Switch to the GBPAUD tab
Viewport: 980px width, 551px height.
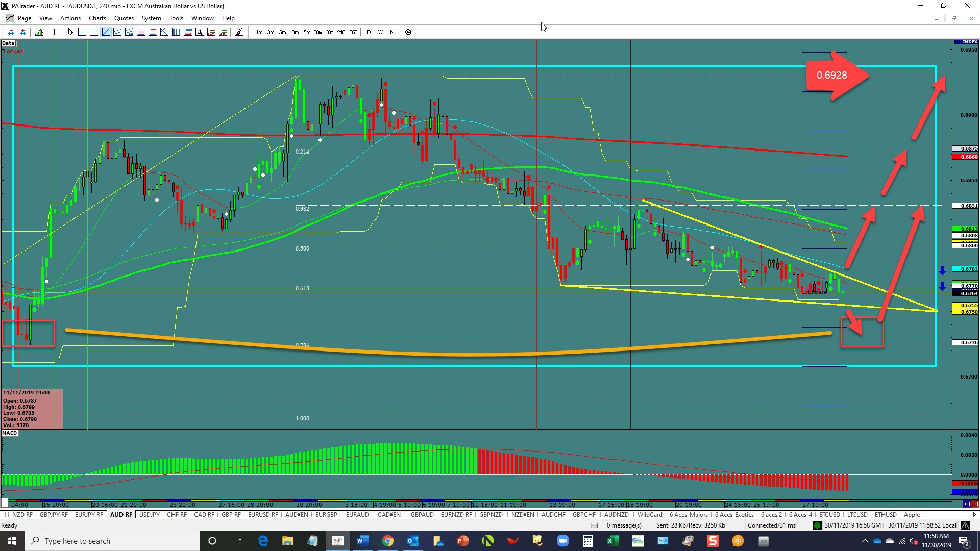click(422, 515)
